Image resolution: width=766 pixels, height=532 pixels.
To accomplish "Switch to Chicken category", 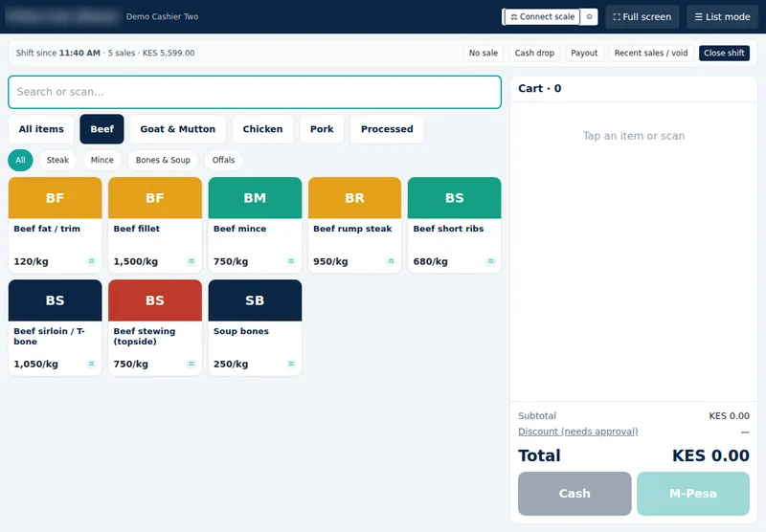I will 262,129.
